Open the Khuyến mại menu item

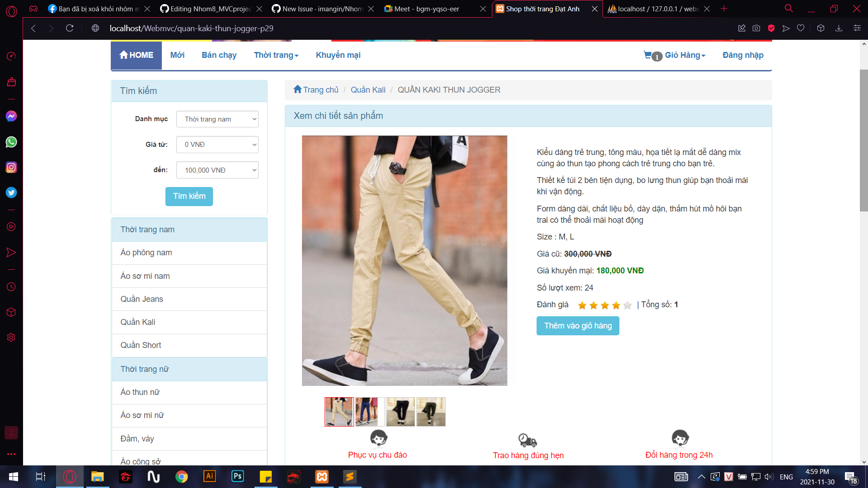[338, 55]
